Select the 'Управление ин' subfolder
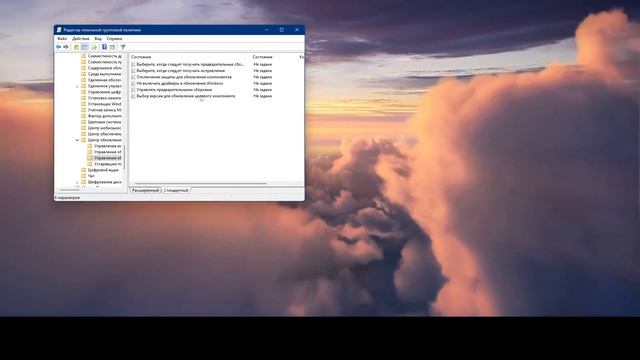 coord(108,146)
